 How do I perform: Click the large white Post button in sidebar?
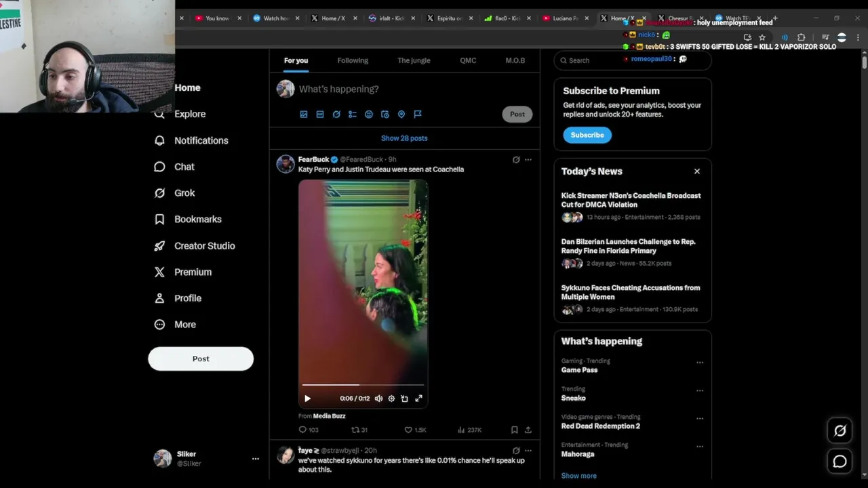click(x=201, y=359)
